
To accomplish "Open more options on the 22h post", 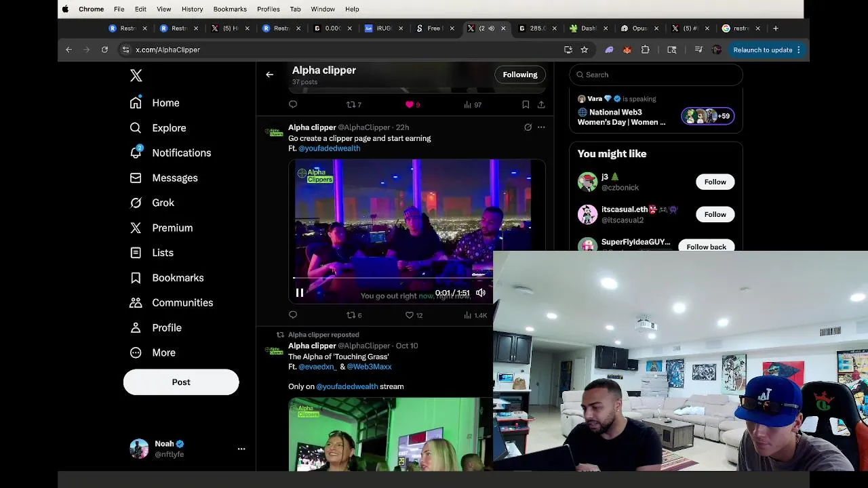I will pyautogui.click(x=541, y=127).
